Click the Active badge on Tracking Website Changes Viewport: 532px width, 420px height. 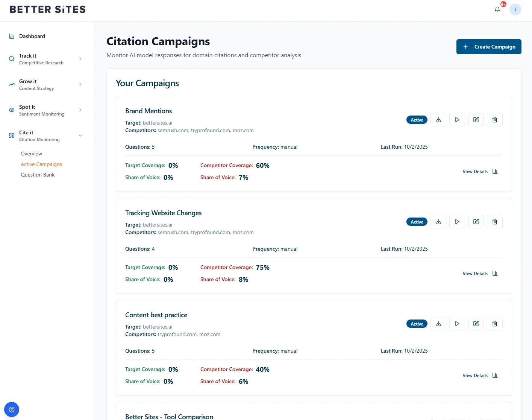[x=417, y=222]
